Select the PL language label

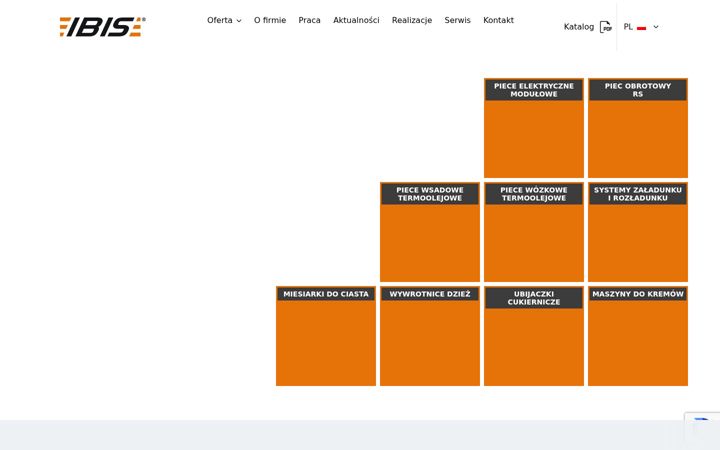click(x=628, y=27)
